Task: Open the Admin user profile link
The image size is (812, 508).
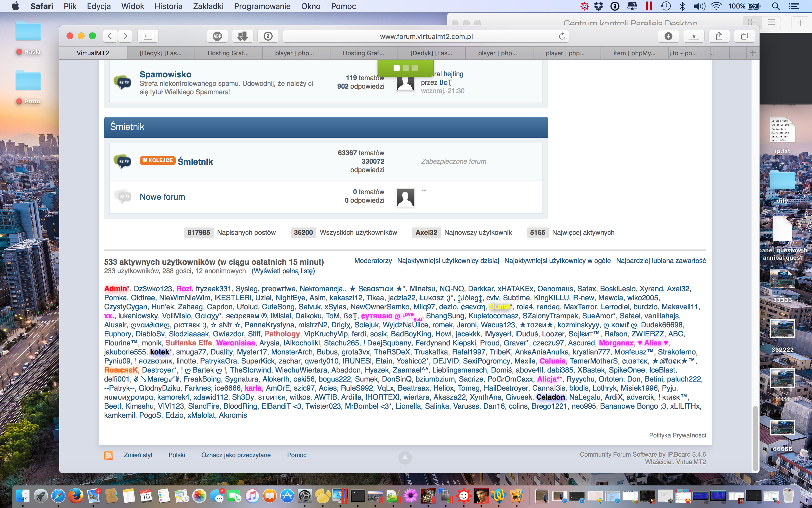Action: tap(115, 289)
